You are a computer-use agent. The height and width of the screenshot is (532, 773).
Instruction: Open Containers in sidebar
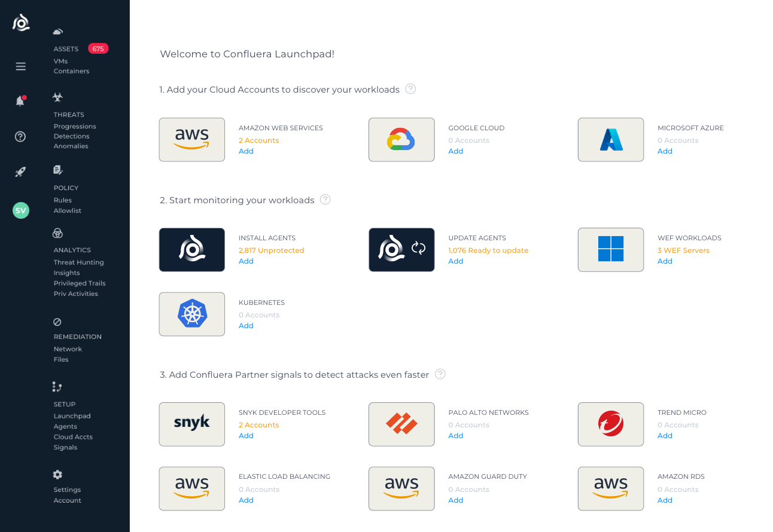(x=71, y=71)
